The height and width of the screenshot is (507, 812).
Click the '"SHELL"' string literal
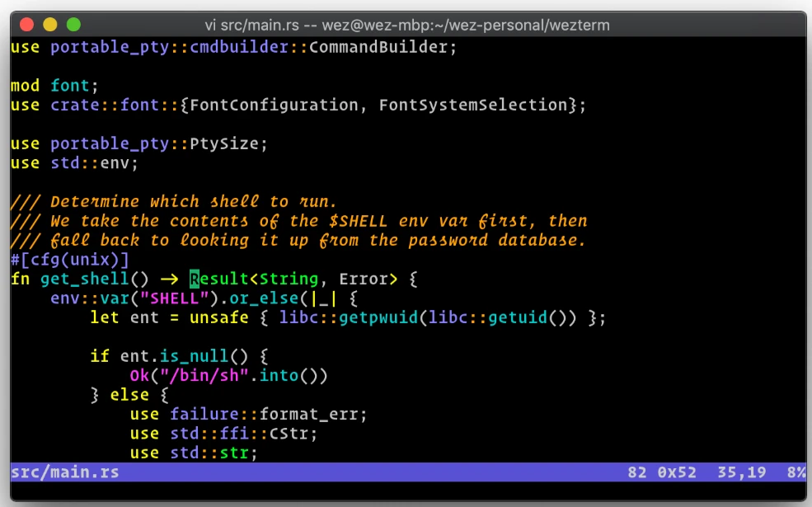point(174,298)
